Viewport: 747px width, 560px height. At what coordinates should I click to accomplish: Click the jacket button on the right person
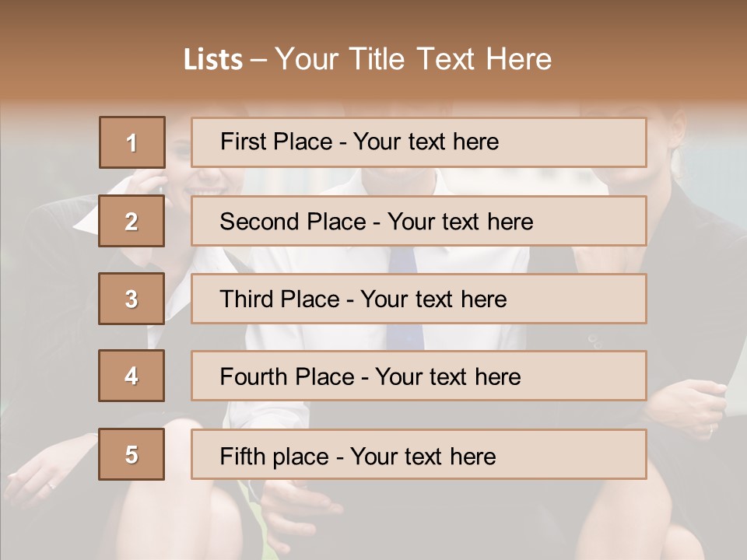click(x=595, y=339)
